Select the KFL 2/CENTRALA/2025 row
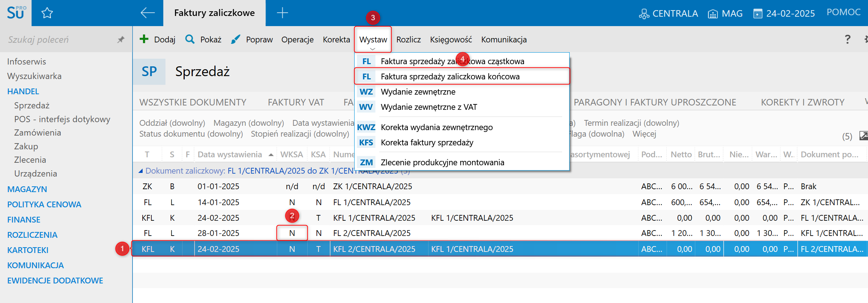This screenshot has width=868, height=303. coord(500,249)
